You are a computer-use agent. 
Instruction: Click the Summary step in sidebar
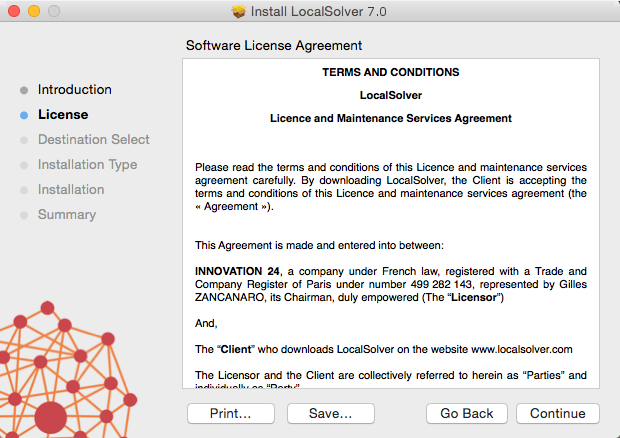67,215
